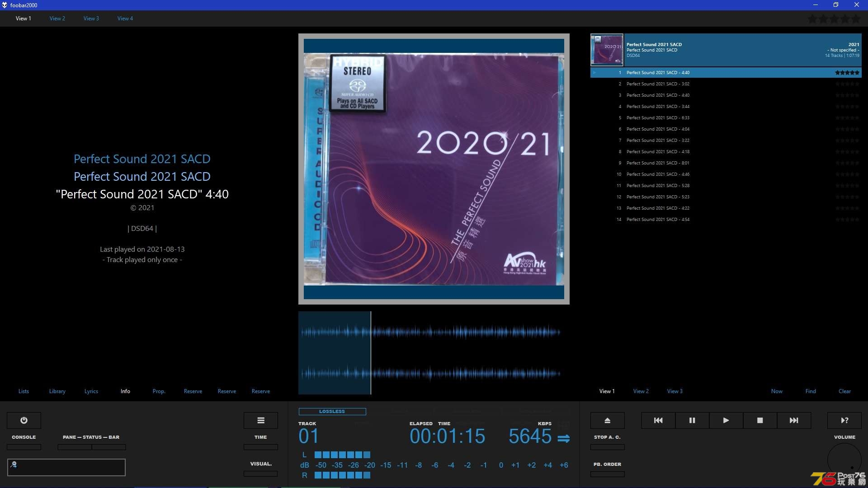Click the KBPS value 5645

point(530,436)
